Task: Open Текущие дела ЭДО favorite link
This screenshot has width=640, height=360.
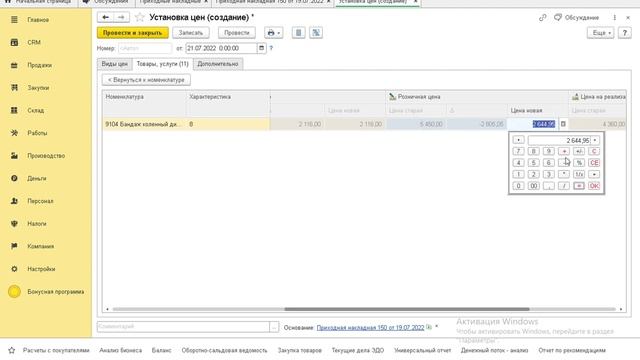Action: tap(358, 350)
